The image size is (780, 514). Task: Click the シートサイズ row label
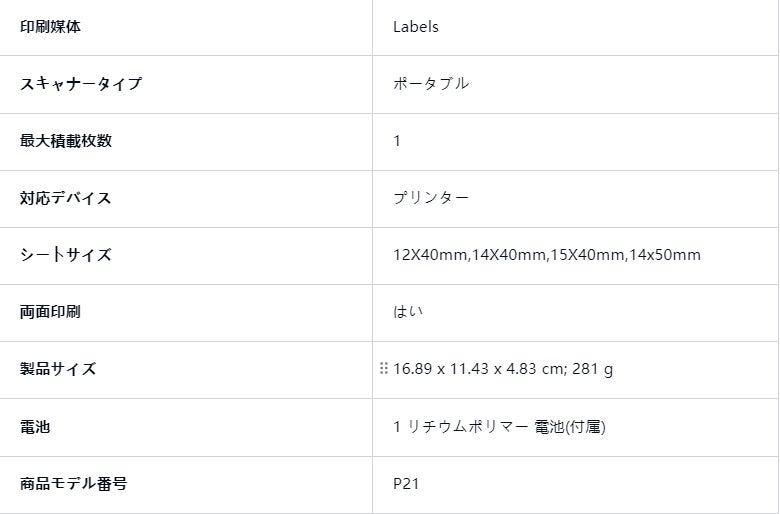pyautogui.click(x=66, y=255)
